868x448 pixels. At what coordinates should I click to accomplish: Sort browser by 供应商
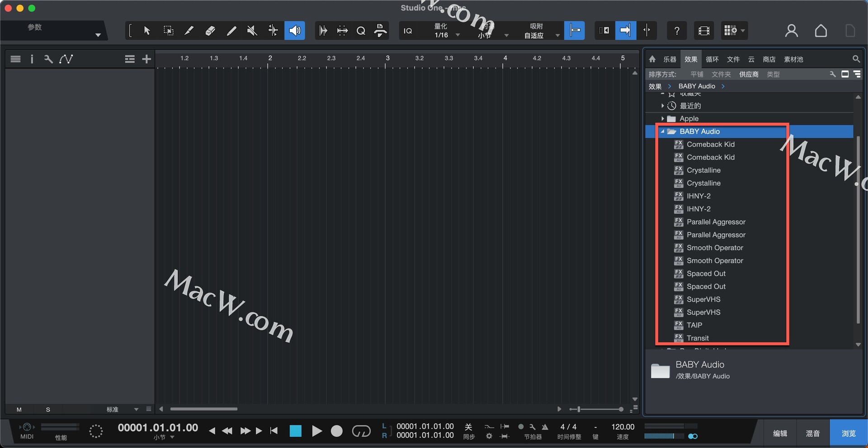point(749,74)
